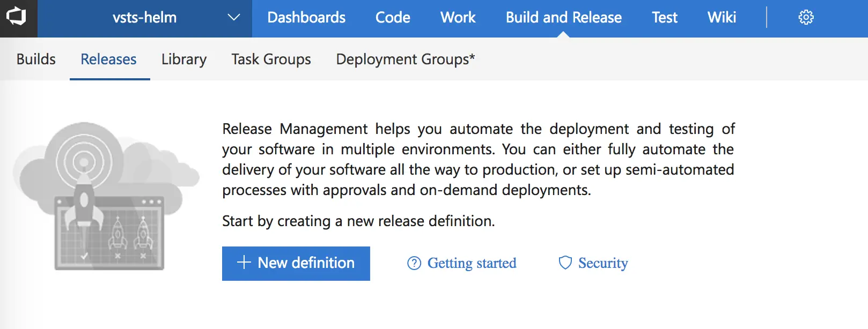This screenshot has height=329, width=868.
Task: Create a New definition
Action: click(x=296, y=263)
